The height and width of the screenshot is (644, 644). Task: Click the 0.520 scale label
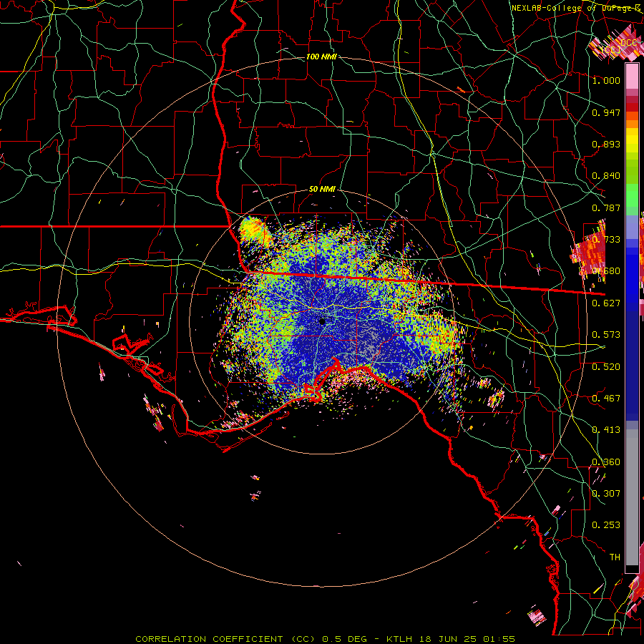(606, 366)
